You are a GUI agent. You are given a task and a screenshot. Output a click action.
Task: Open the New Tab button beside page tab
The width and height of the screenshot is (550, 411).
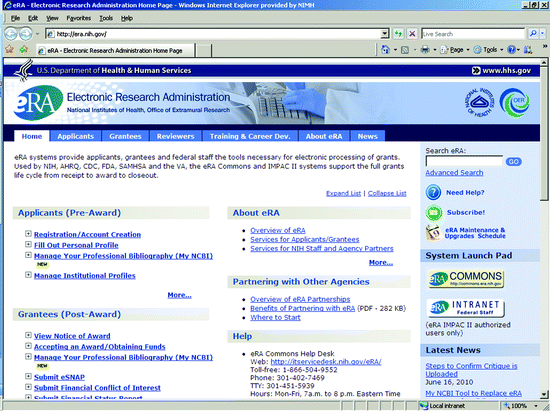pyautogui.click(x=203, y=50)
